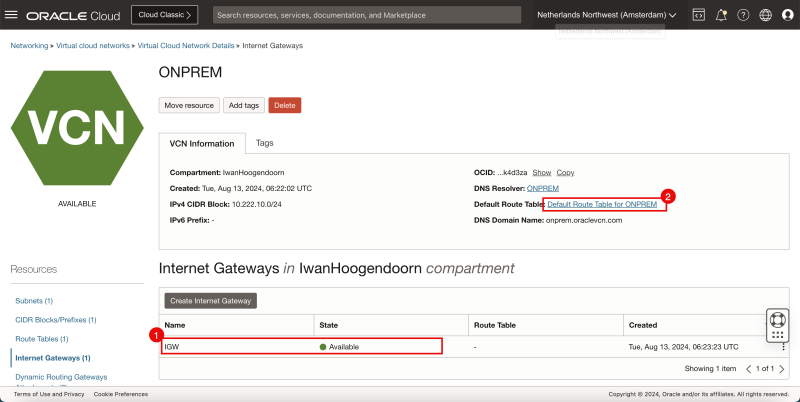Go to next page of results
The image size is (800, 402).
click(x=780, y=369)
